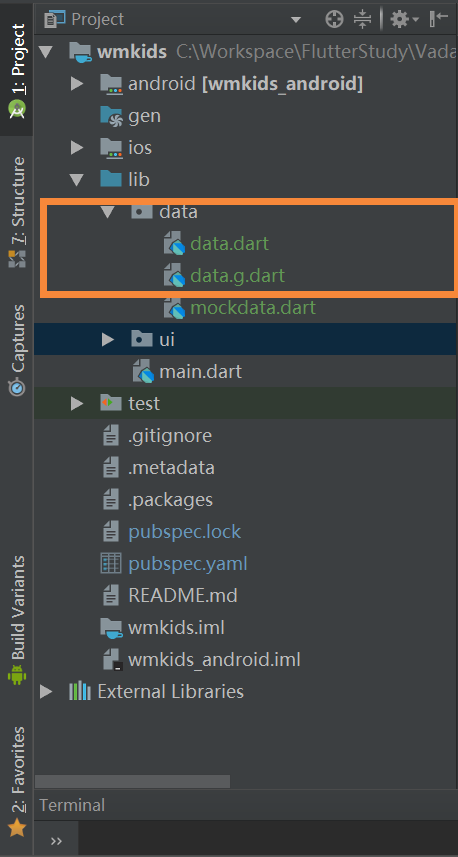Select the data.g.dart file

click(237, 275)
